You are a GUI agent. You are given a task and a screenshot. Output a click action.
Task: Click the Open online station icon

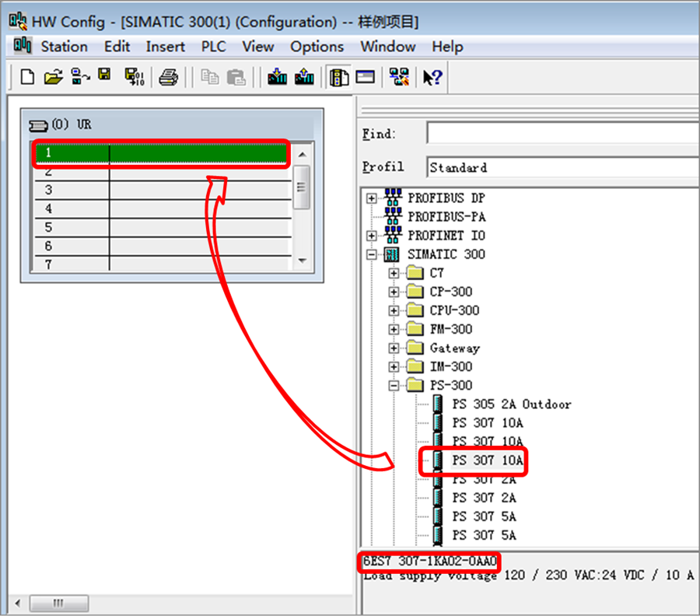click(x=80, y=76)
